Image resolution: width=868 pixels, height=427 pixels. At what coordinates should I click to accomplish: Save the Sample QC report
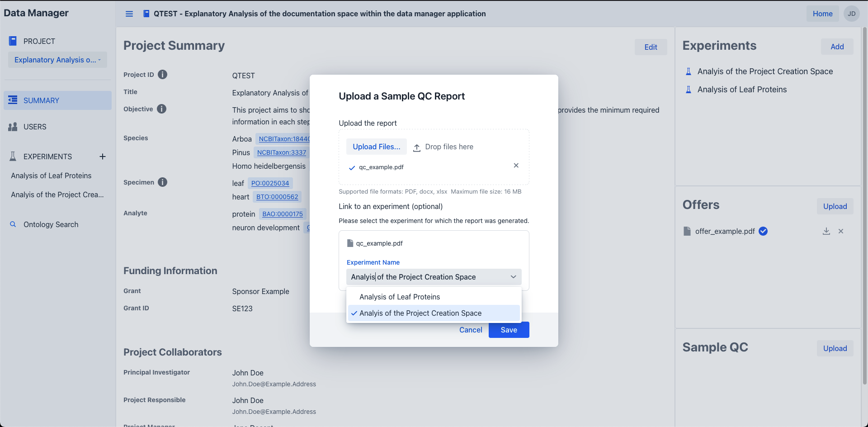click(509, 330)
